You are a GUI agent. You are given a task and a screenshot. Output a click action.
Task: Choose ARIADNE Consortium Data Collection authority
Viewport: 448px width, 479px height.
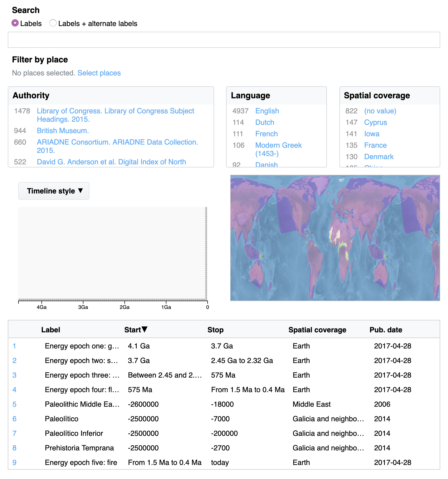click(x=117, y=146)
